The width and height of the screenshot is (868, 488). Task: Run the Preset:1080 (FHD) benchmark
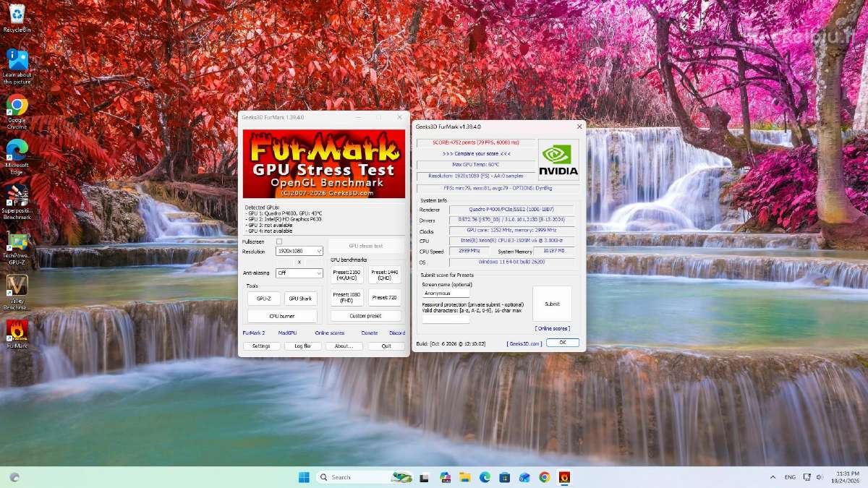(347, 298)
